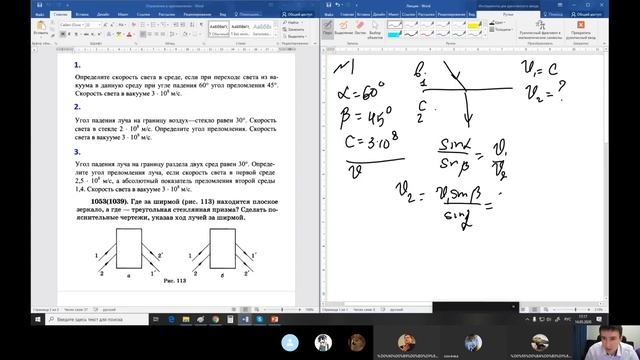
Task: Undo last action in right Word window
Action: coord(338,5)
